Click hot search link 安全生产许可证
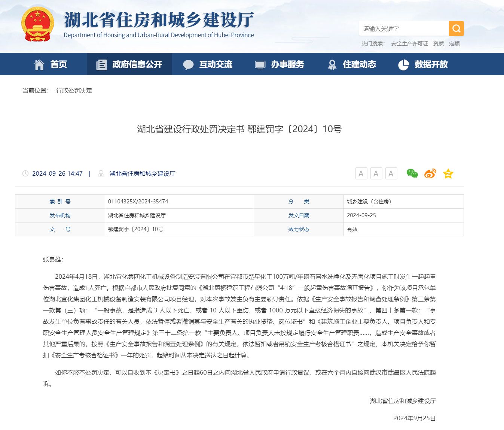 (x=410, y=43)
